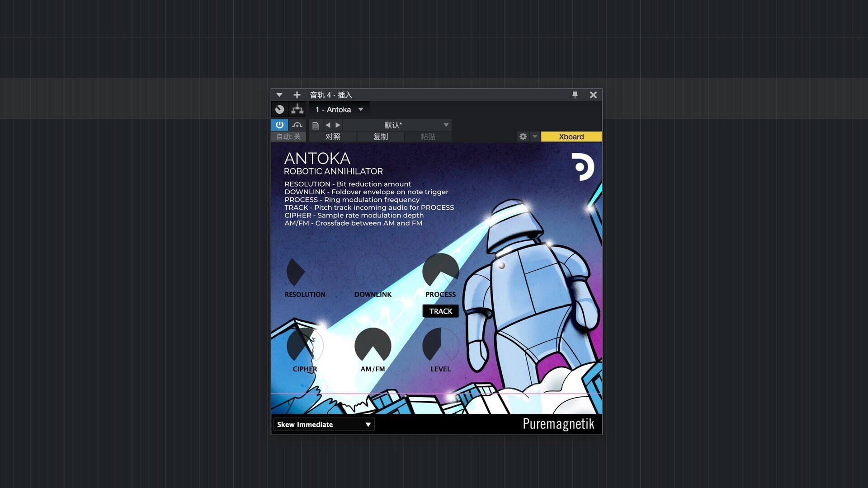Expand the '1 - Antoka' insert dropdown
The width and height of the screenshot is (868, 488).
coord(340,109)
